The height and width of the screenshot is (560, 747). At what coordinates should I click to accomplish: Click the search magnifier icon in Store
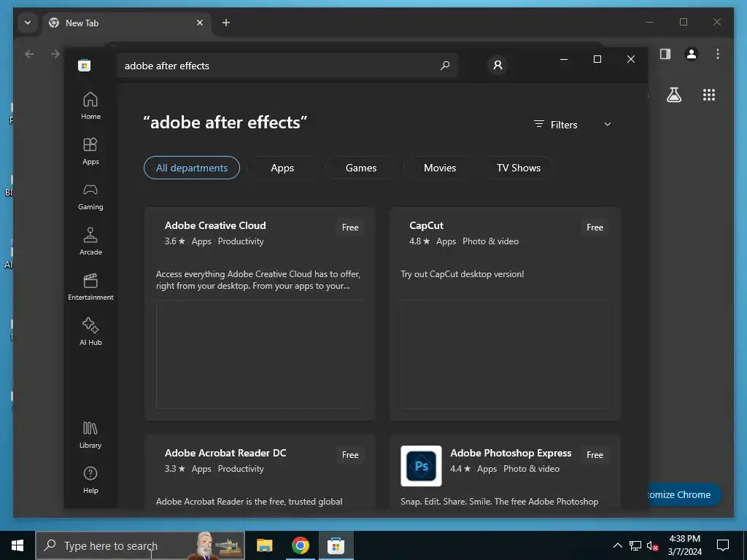click(445, 65)
